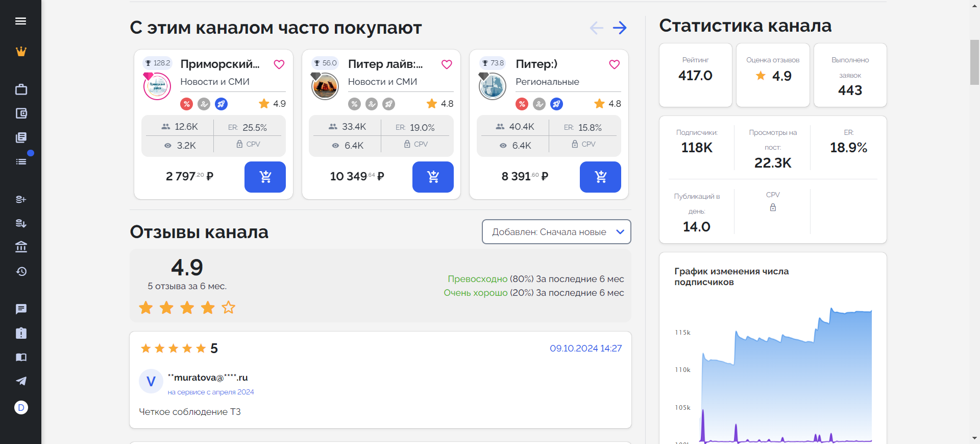
Task: Add Приморский channel to favorites
Action: pyautogui.click(x=279, y=64)
